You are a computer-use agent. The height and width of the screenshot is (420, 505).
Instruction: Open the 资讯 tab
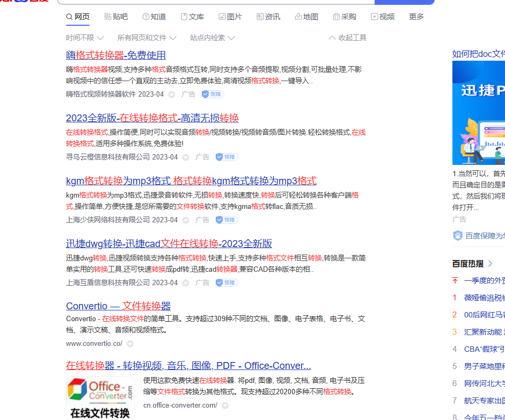click(269, 17)
